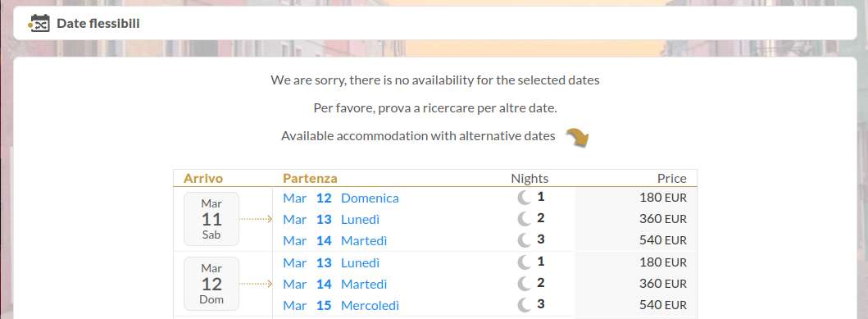Screen dimensions: 868x319
Task: Expand the Date flessibili panel
Action: [x=434, y=23]
